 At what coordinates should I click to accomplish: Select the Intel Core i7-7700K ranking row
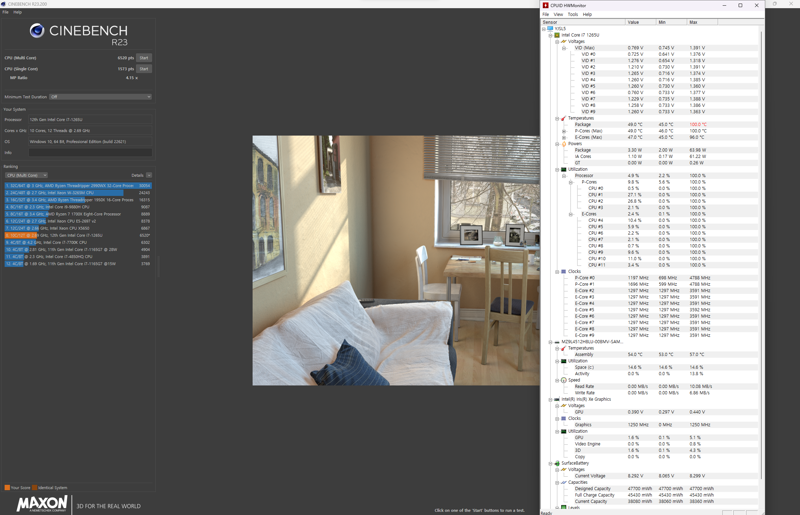coord(78,242)
